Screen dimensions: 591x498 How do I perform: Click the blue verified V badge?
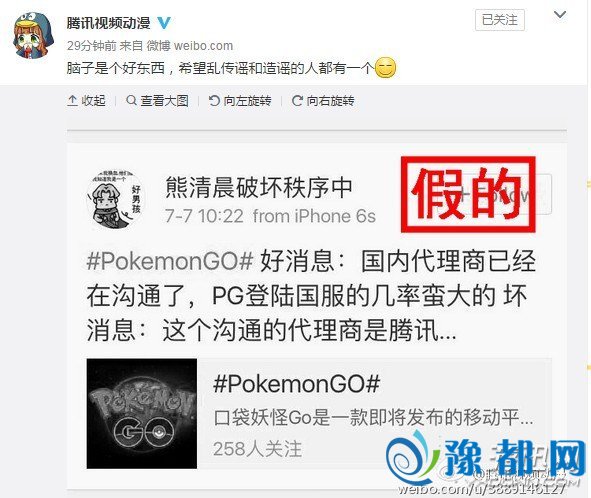[164, 23]
